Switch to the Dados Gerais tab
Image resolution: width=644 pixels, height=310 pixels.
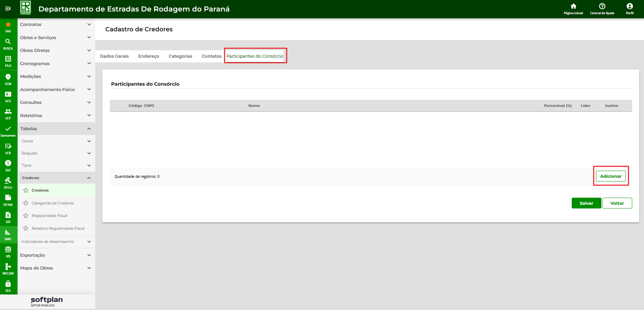click(114, 56)
